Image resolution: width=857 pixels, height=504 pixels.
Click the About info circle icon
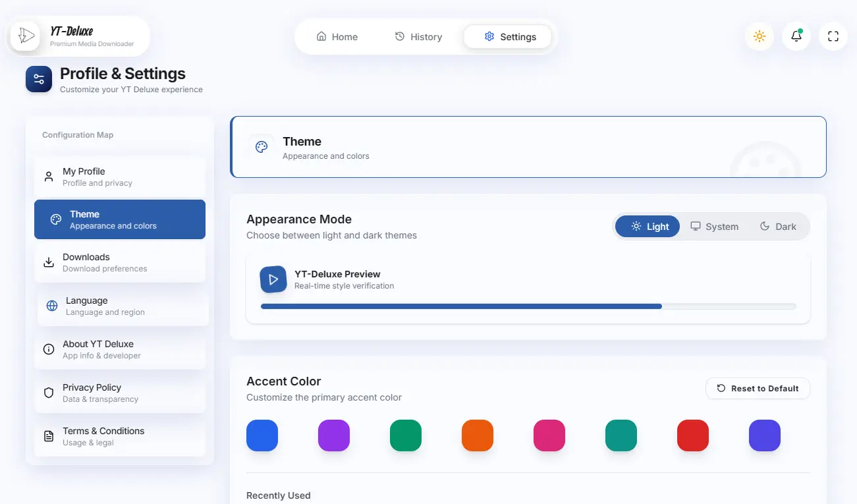click(49, 349)
